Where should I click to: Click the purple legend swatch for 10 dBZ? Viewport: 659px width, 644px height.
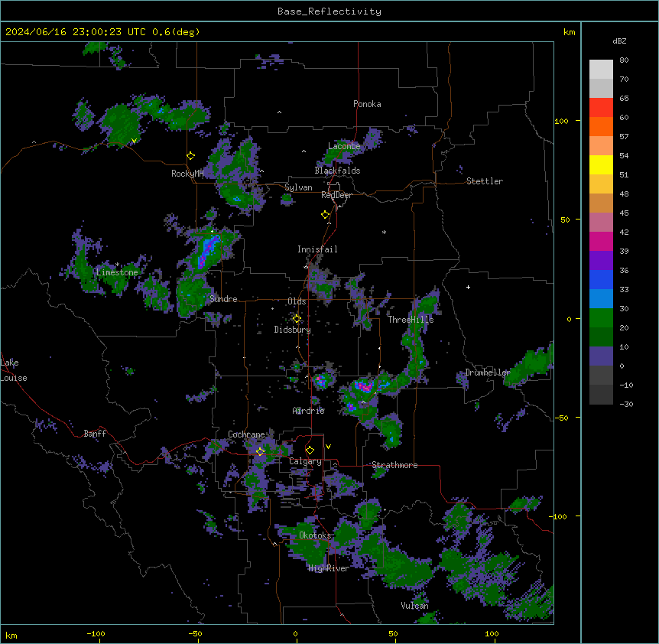601,356
